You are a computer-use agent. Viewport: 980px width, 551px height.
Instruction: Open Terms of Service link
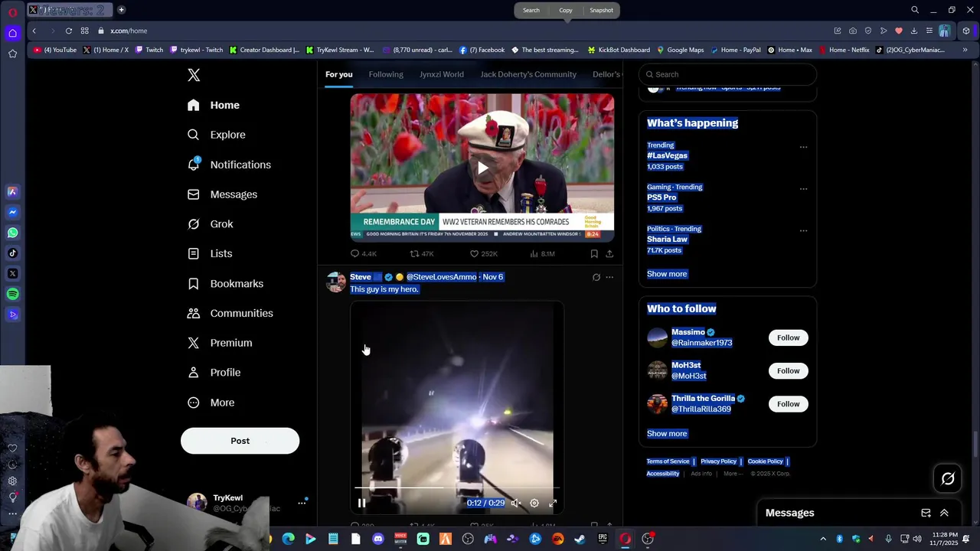668,461
